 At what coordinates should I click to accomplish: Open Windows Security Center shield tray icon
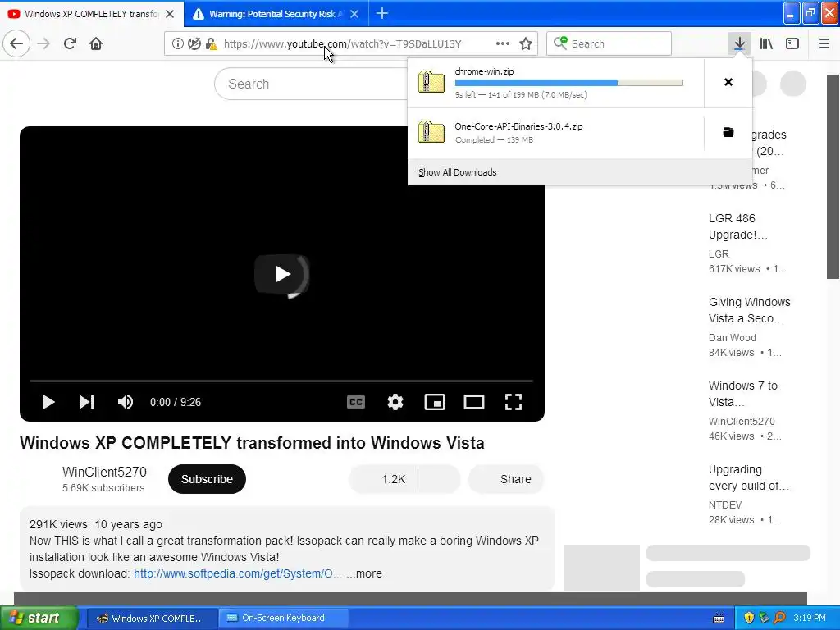click(x=749, y=618)
